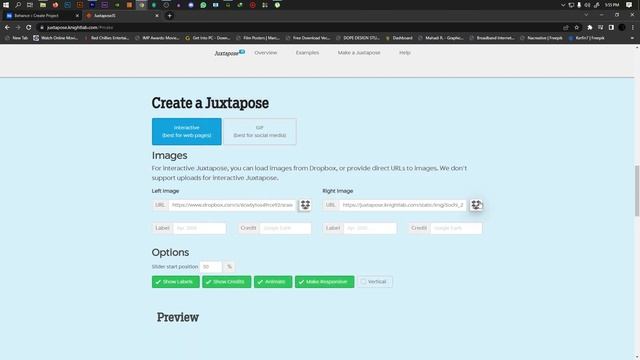Open the browser profile avatar
640x360 pixels.
[622, 27]
